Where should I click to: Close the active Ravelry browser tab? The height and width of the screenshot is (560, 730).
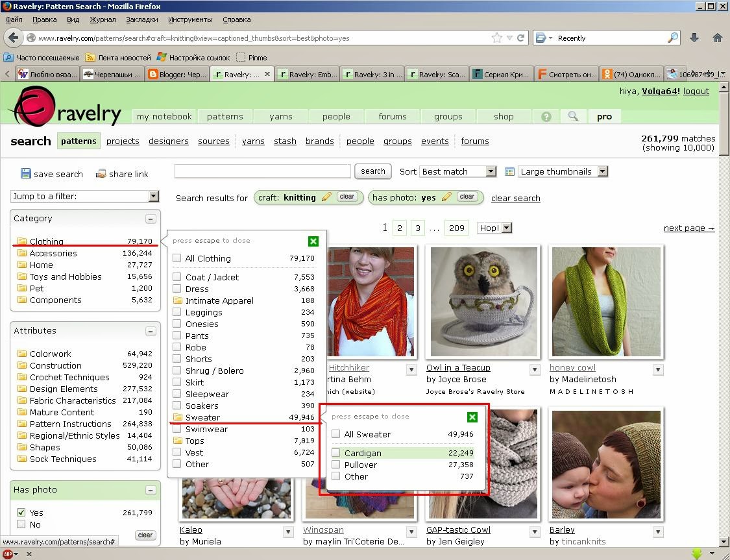267,74
